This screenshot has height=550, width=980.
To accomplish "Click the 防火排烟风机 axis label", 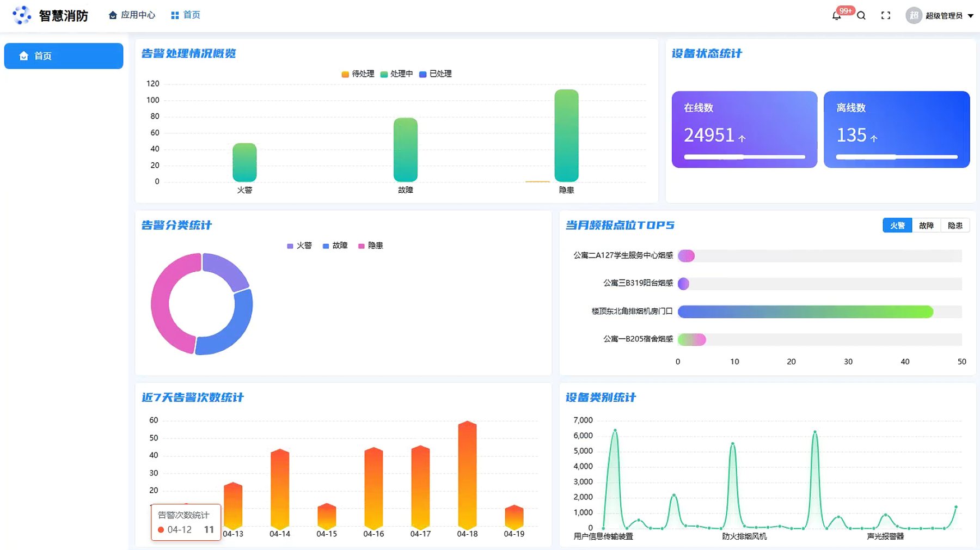I will (x=744, y=536).
